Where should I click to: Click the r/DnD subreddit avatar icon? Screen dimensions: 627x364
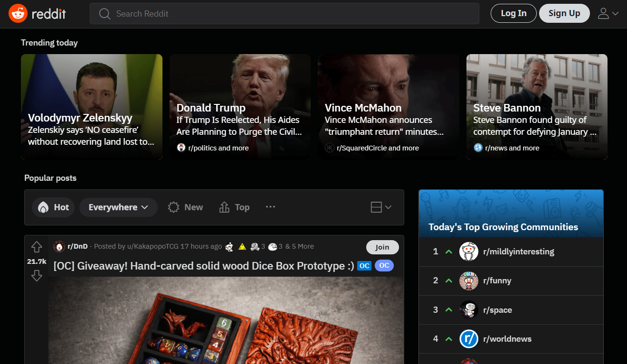(59, 246)
